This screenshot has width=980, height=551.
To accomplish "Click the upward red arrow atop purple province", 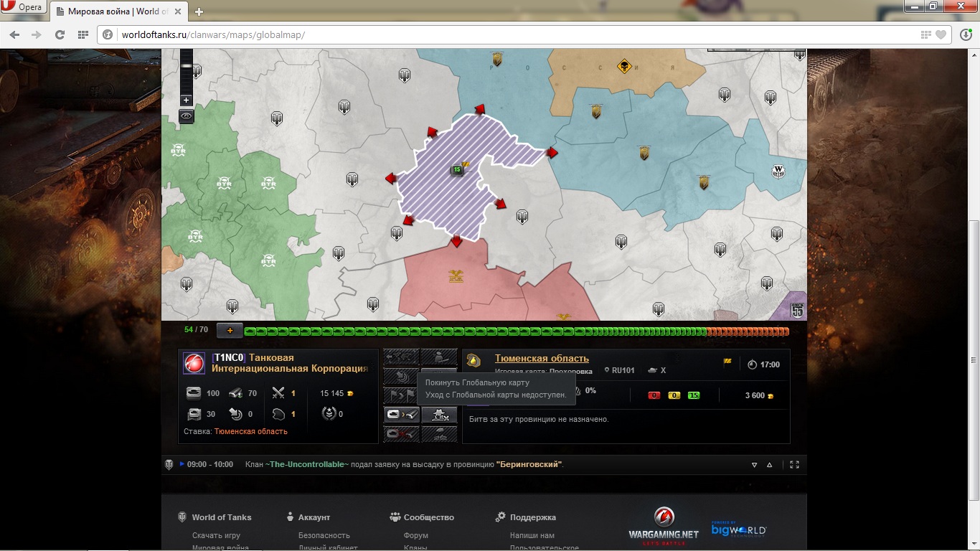I will (x=479, y=109).
